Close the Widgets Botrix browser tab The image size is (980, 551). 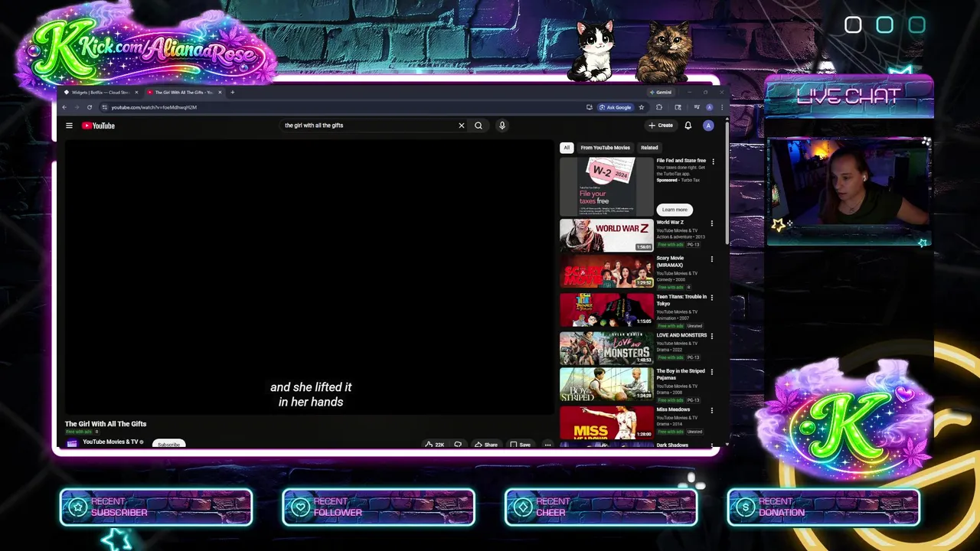click(x=136, y=92)
